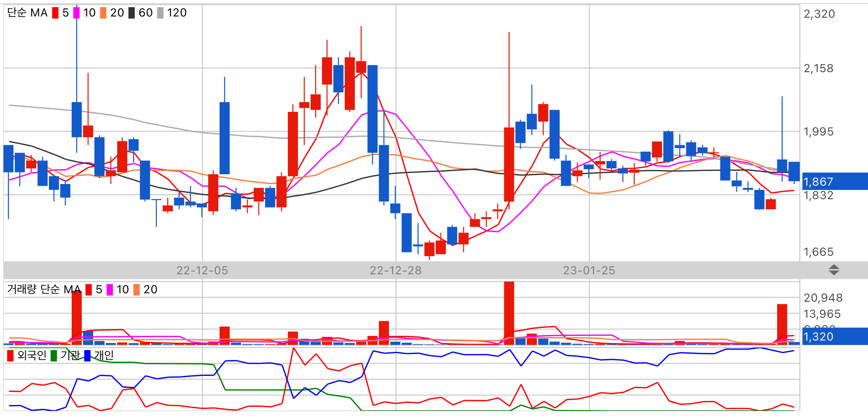Viewport: 868px width, 419px height.
Task: Click the 22-12-05 date label
Action: [202, 270]
